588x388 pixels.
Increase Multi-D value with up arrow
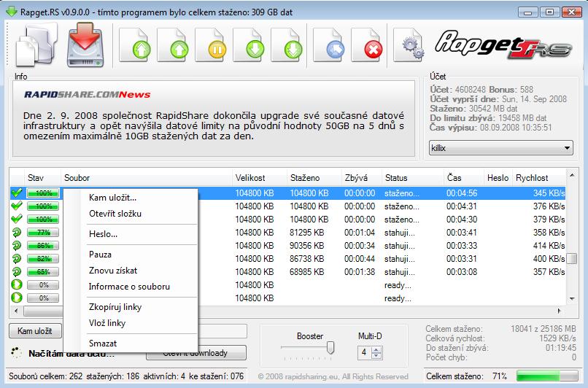tap(376, 349)
